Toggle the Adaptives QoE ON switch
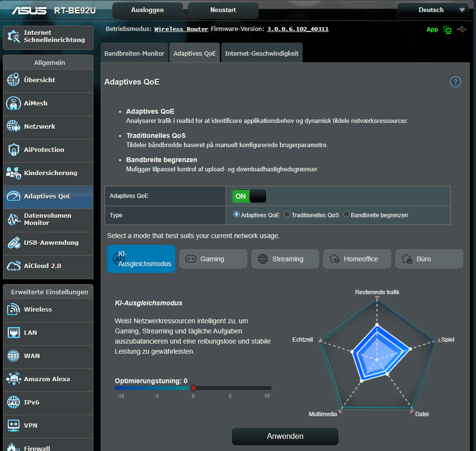Image resolution: width=476 pixels, height=451 pixels. click(x=249, y=196)
